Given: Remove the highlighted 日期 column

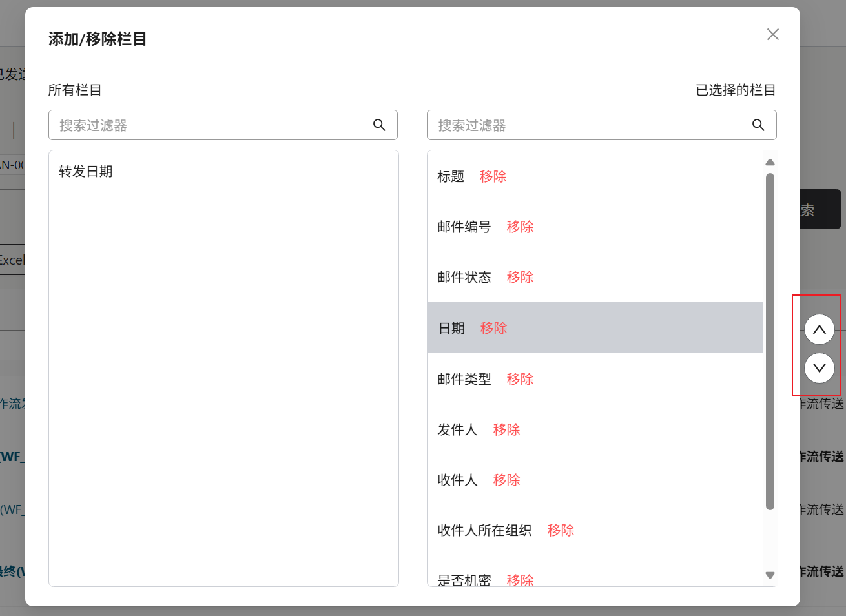Looking at the screenshot, I should [493, 329].
